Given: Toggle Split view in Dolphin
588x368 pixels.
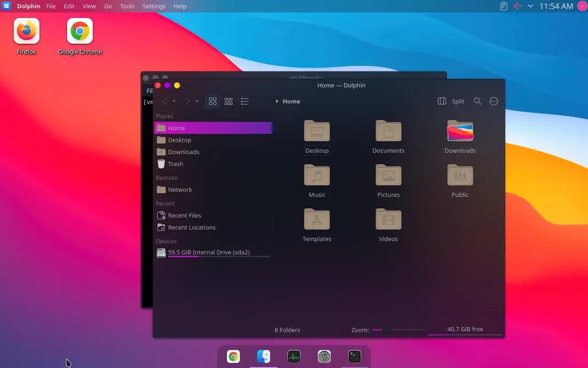Looking at the screenshot, I should coord(451,101).
